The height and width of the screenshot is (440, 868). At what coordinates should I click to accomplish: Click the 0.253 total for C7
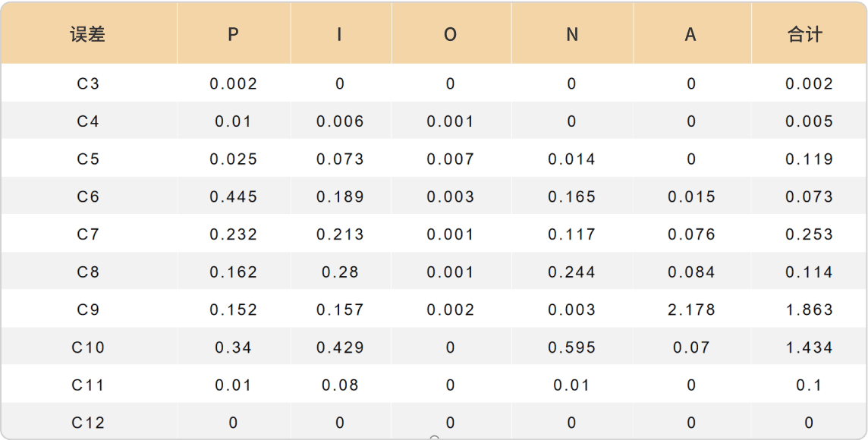coord(810,234)
